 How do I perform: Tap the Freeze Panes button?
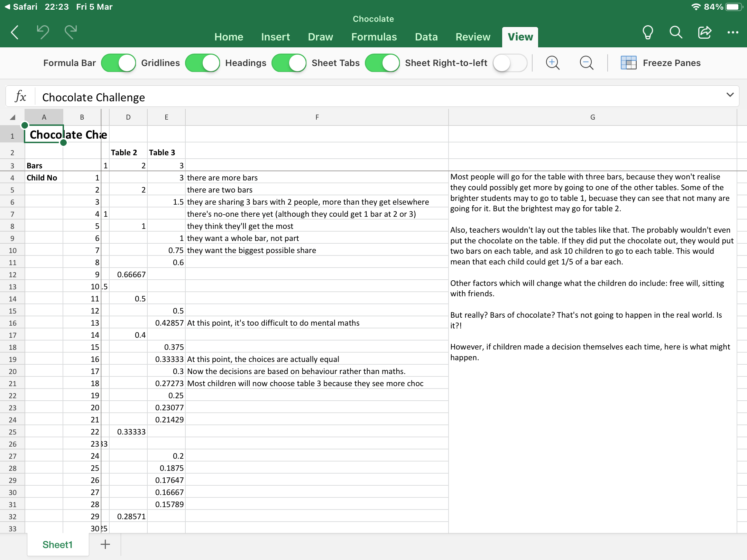coord(661,63)
